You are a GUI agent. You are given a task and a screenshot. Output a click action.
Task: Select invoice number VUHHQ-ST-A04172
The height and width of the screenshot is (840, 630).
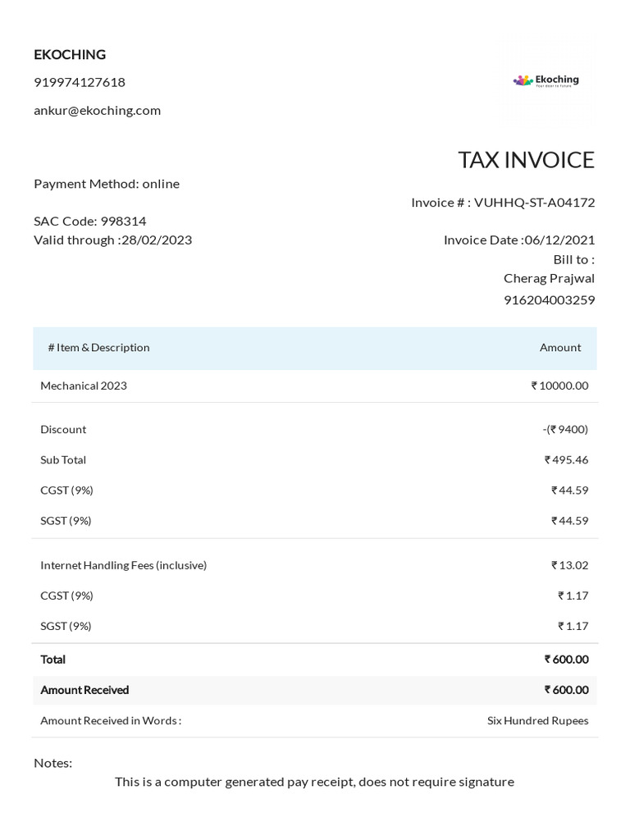534,202
